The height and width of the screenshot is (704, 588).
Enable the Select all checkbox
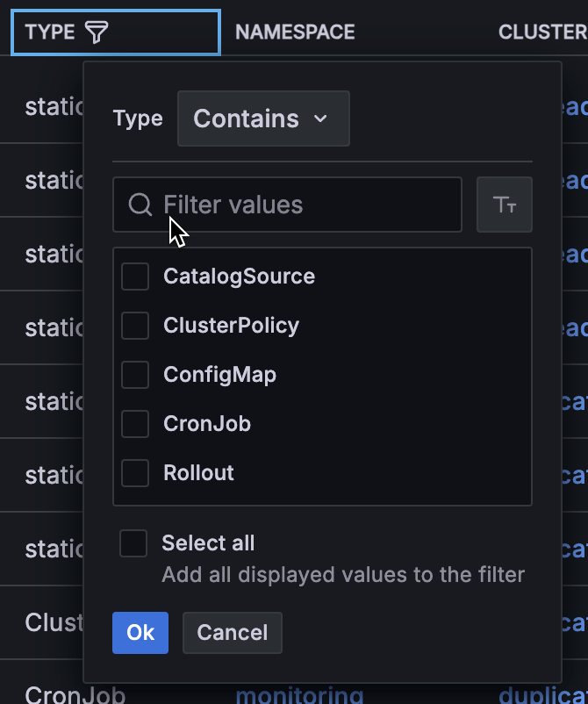point(133,543)
